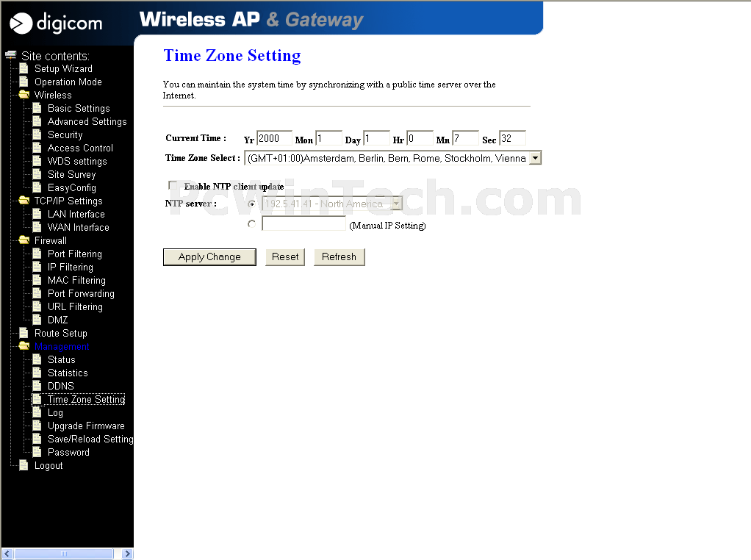Open the Statistics link

click(x=68, y=373)
